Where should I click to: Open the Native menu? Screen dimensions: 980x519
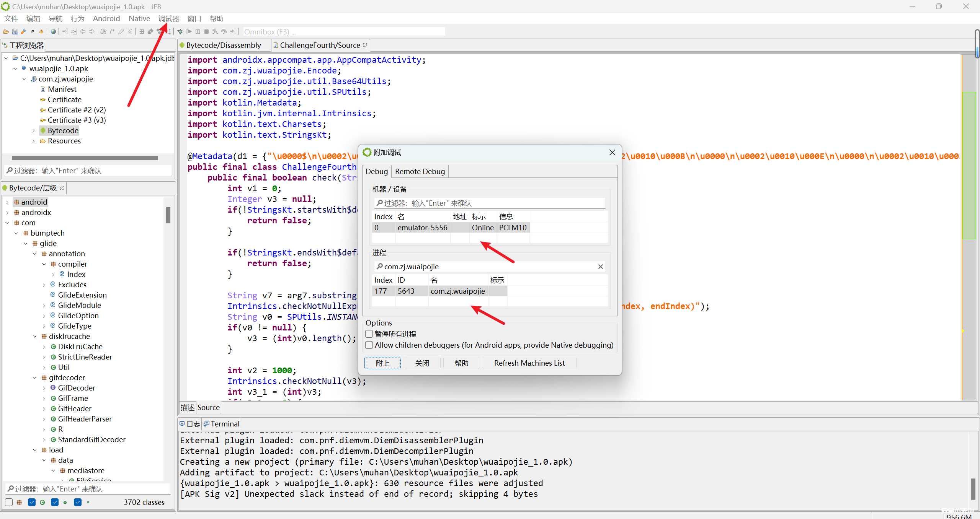[x=139, y=18]
